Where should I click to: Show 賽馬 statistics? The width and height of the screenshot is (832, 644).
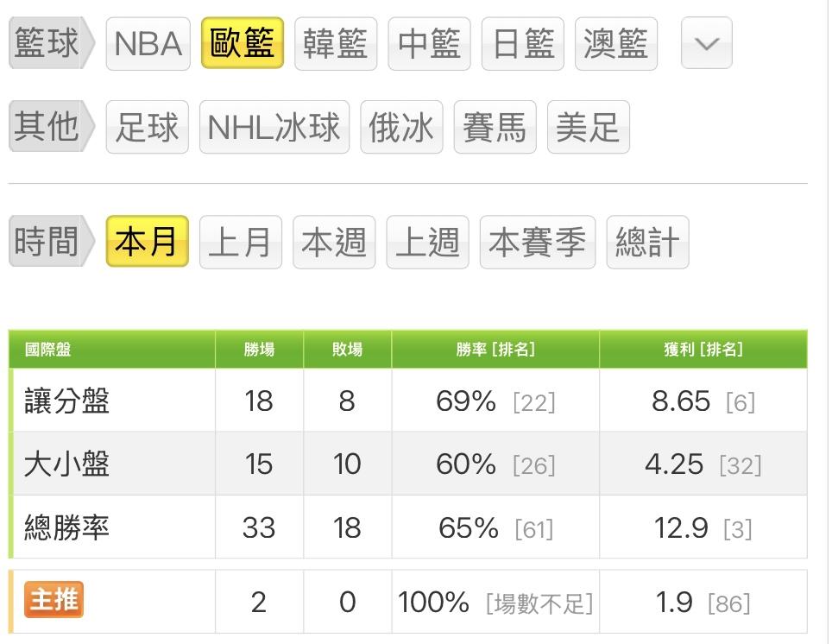[x=495, y=127]
